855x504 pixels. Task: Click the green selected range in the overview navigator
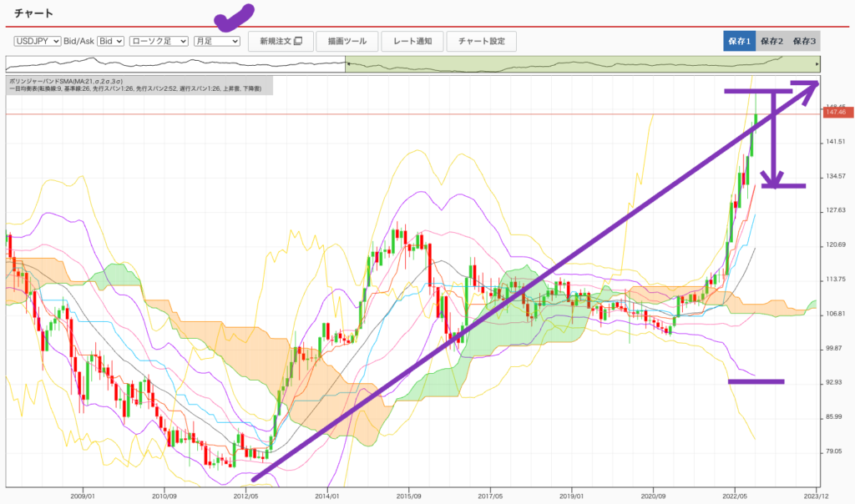(581, 64)
